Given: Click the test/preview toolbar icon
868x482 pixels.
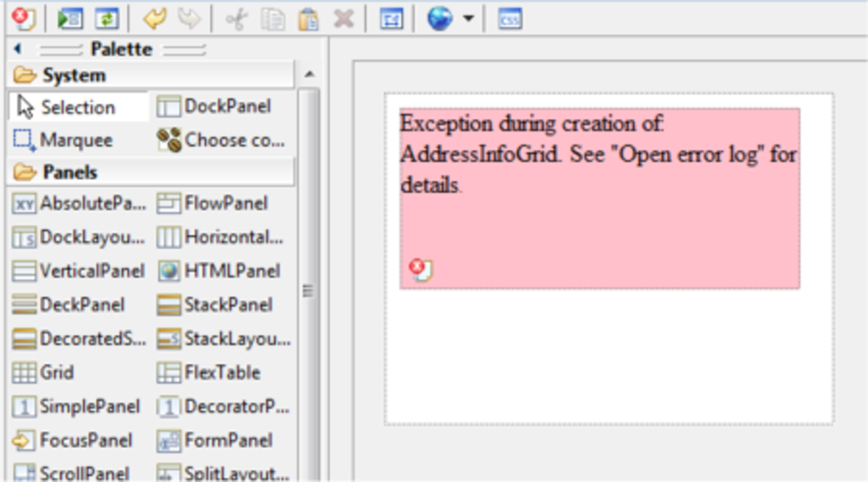Looking at the screenshot, I should point(69,19).
